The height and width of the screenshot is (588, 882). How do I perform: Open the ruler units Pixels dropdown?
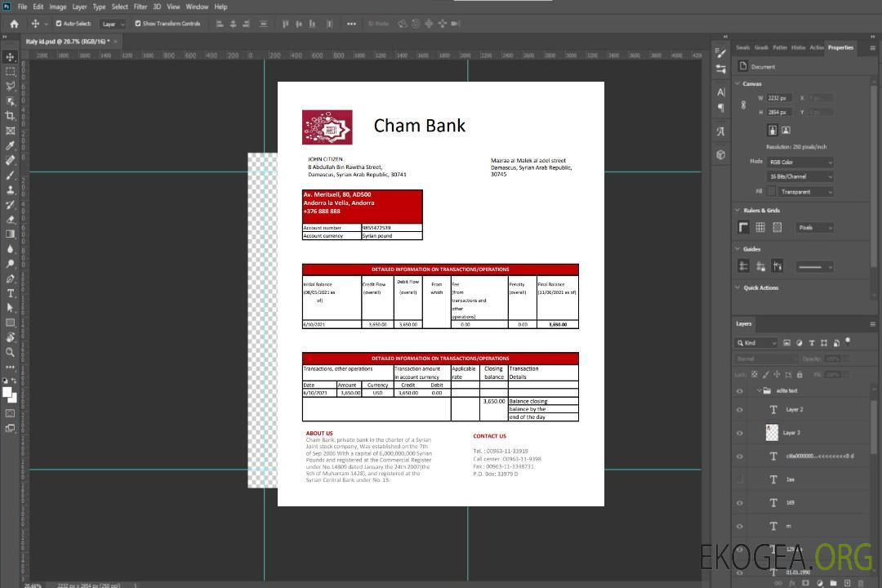[x=815, y=227]
